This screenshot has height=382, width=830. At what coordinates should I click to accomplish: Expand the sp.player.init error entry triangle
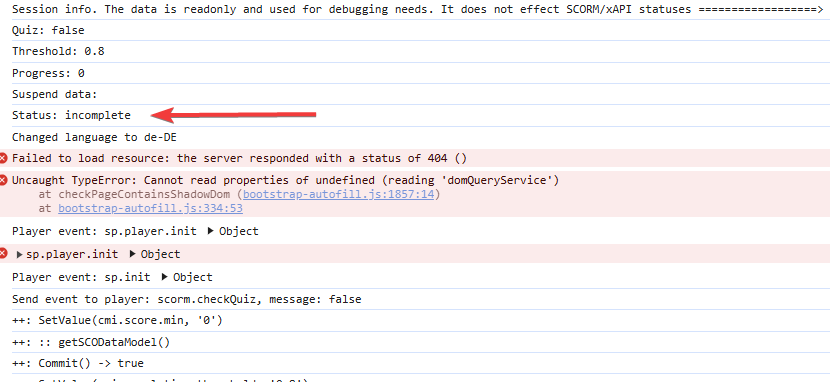(x=20, y=254)
